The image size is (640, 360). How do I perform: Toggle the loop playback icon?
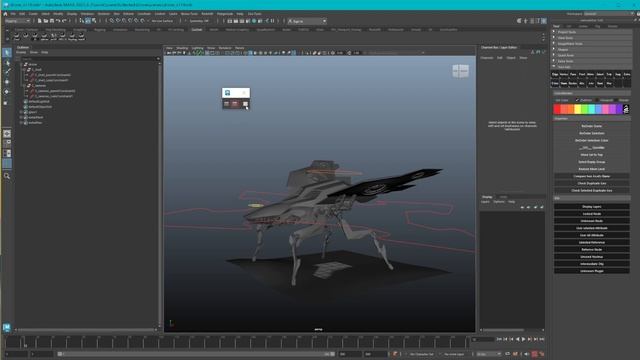508,354
